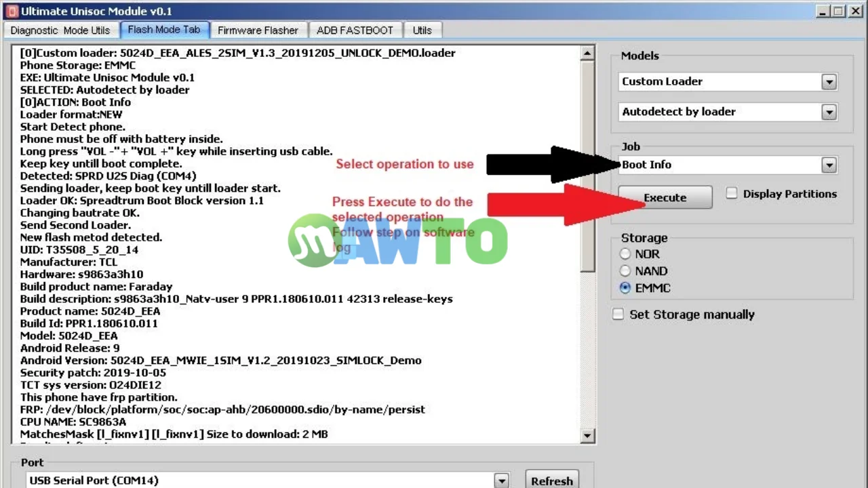Open the Firmware Flasher tab
This screenshot has height=488, width=868.
coord(258,30)
